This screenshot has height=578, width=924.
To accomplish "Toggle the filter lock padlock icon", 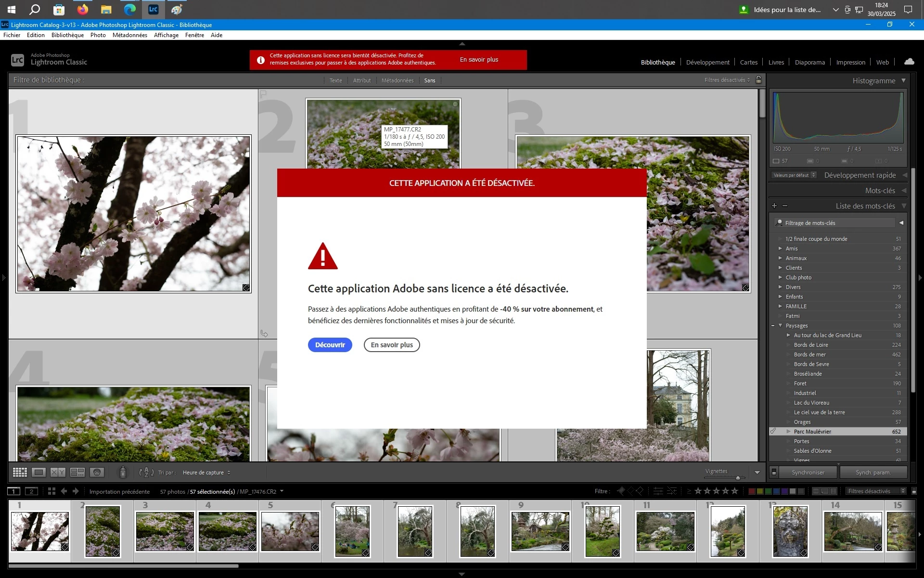I will [x=759, y=80].
